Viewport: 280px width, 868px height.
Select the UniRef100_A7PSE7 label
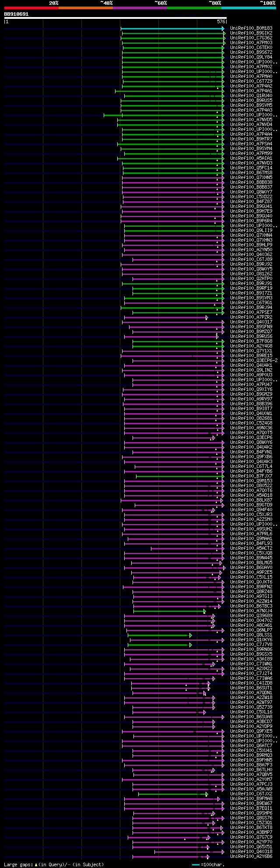[x=251, y=313]
